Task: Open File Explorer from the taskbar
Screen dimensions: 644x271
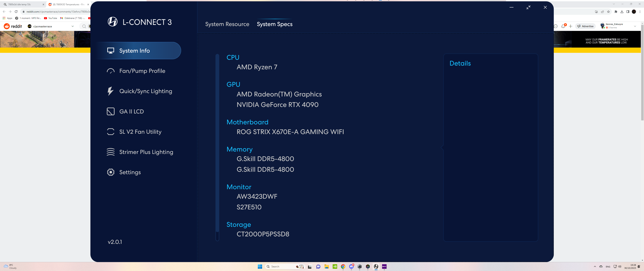Action: 326,267
